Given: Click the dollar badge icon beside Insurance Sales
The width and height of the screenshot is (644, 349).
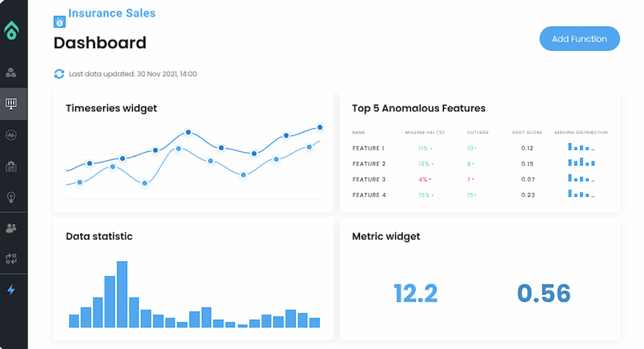Looking at the screenshot, I should (x=59, y=21).
